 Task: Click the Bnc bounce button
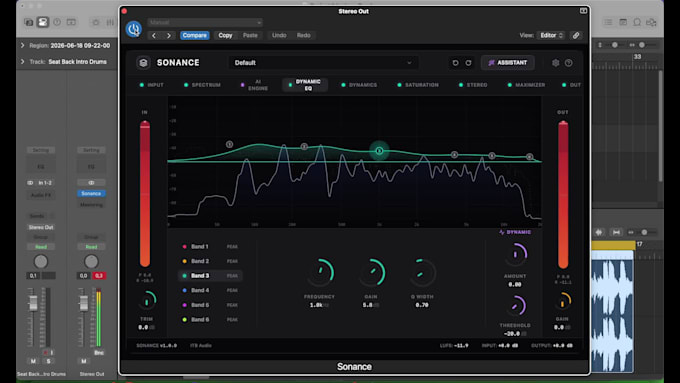99,353
